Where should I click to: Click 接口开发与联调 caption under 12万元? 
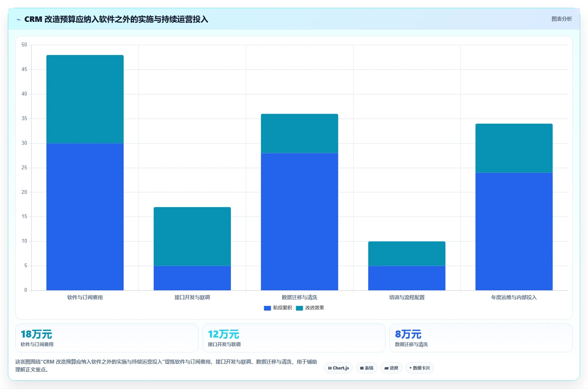pyautogui.click(x=224, y=345)
